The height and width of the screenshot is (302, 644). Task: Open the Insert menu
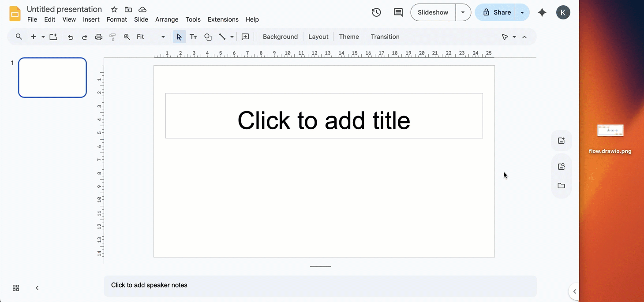(91, 19)
